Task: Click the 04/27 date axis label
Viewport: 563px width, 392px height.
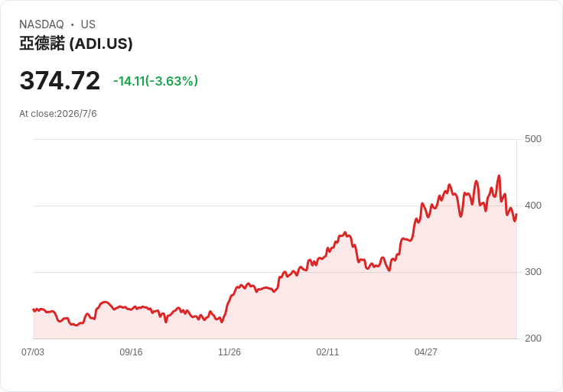Action: click(426, 352)
